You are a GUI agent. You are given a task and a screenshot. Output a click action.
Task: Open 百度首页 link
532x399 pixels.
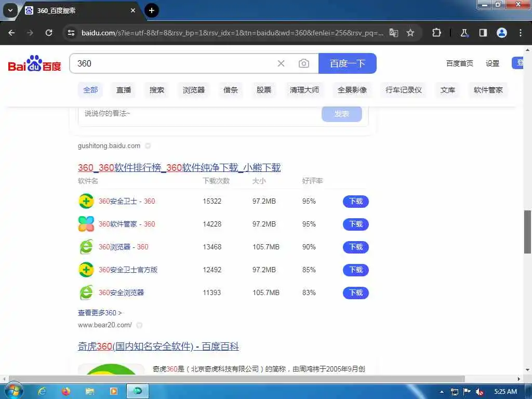459,63
